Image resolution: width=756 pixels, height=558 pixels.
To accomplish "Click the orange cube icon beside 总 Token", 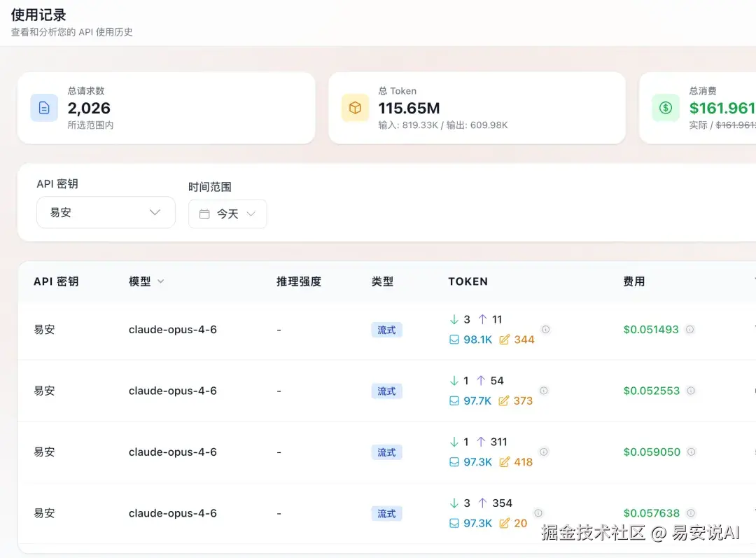I will tap(355, 108).
